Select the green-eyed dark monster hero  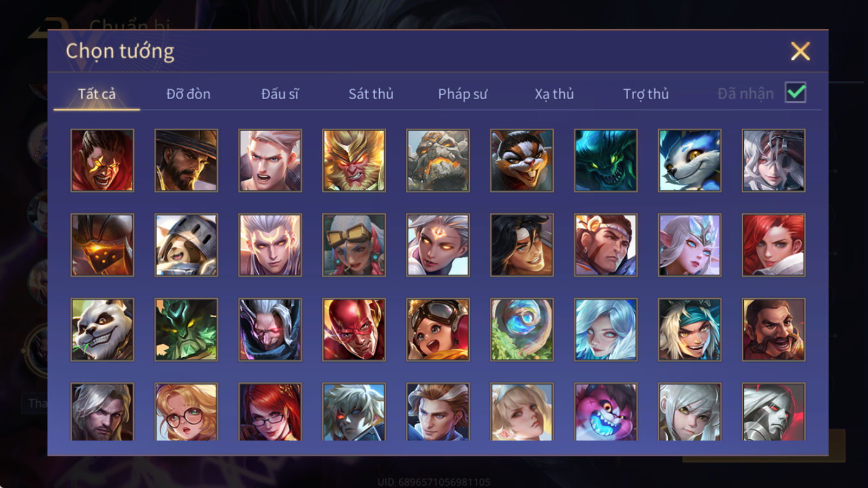(x=606, y=160)
